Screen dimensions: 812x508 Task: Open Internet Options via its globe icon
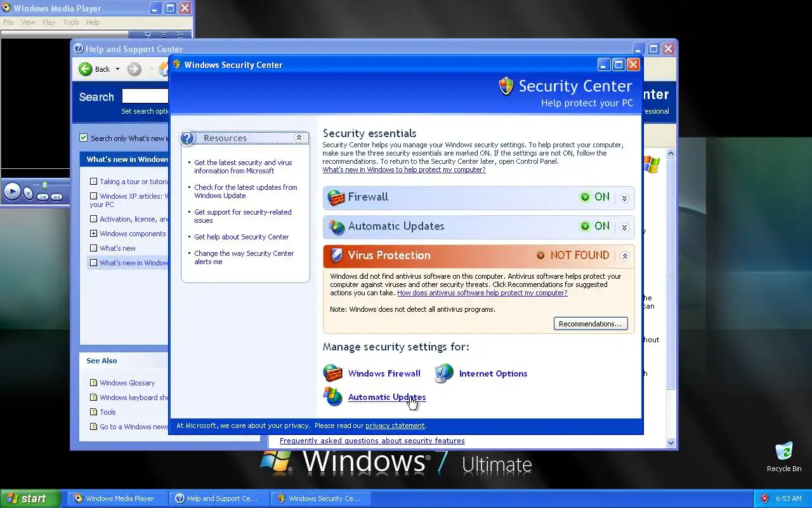(444, 373)
